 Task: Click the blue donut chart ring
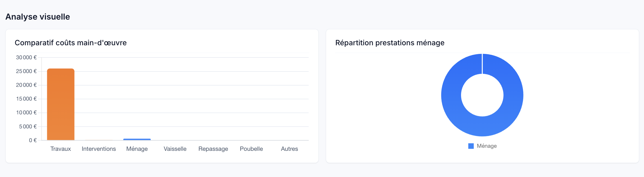[x=452, y=95]
